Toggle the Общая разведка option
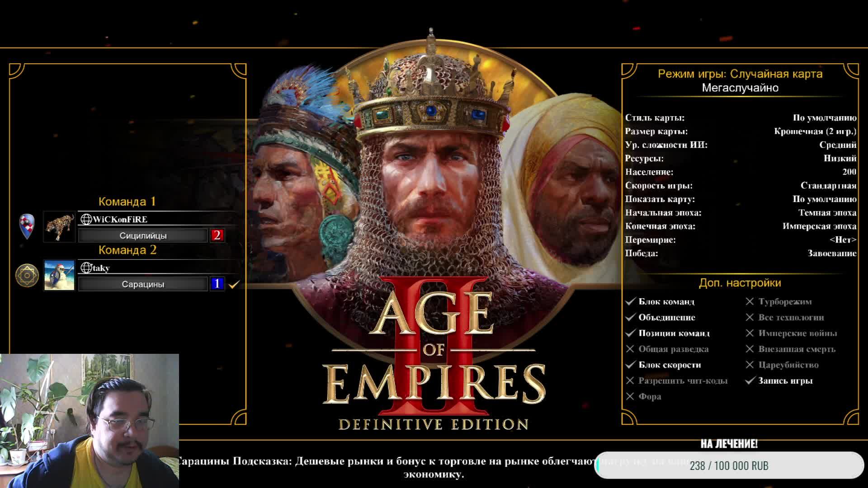The height and width of the screenshot is (488, 868). click(673, 349)
